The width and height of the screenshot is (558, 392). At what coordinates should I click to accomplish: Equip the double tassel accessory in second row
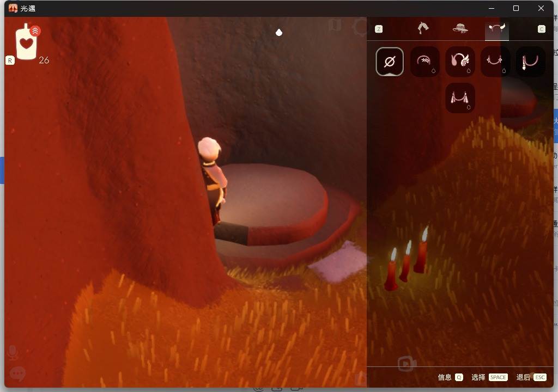click(460, 98)
